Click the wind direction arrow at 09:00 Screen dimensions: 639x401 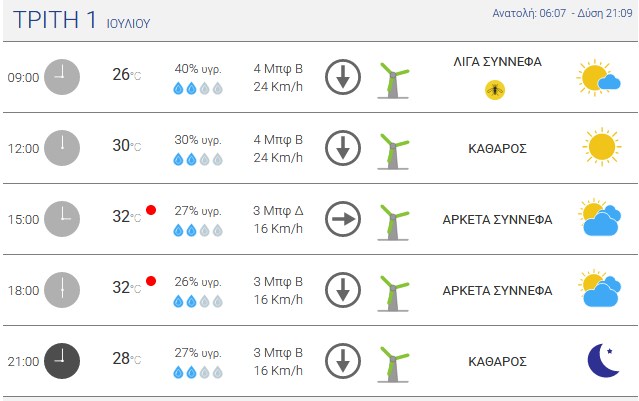click(x=343, y=77)
